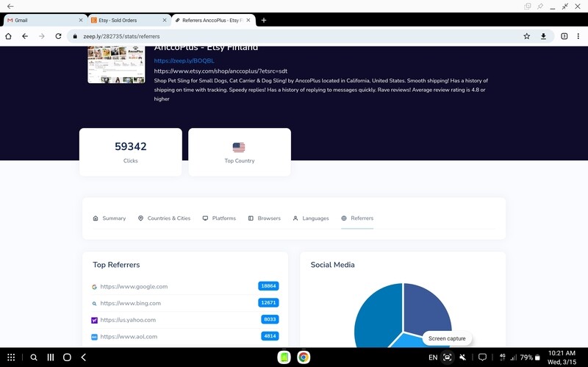588x367 pixels.
Task: Close the Etsy - Sold Orders tab
Action: pyautogui.click(x=164, y=21)
